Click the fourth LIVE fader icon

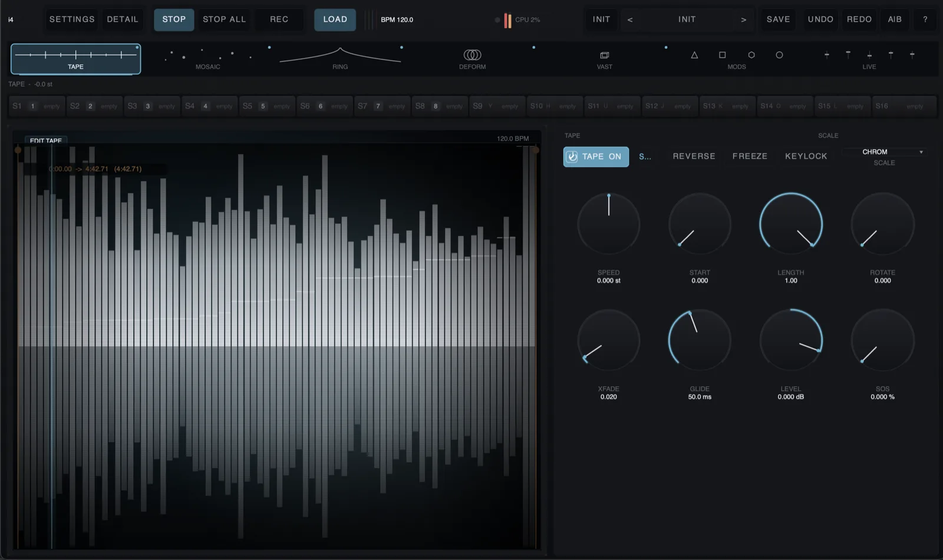pos(891,55)
